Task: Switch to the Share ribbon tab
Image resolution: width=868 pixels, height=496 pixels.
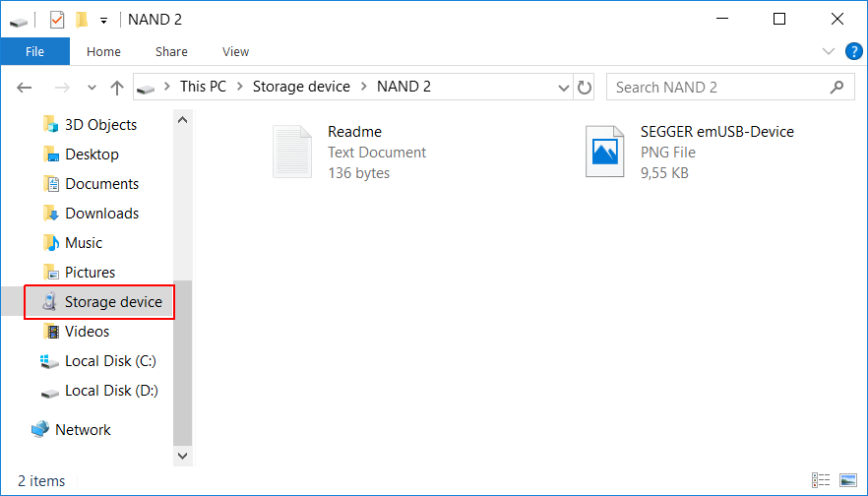Action: click(171, 52)
